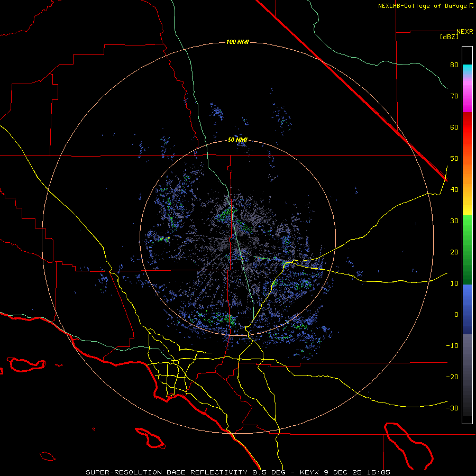The width and height of the screenshot is (476, 476).
Task: Click the NEXR label above color scale
Action: coord(465,32)
